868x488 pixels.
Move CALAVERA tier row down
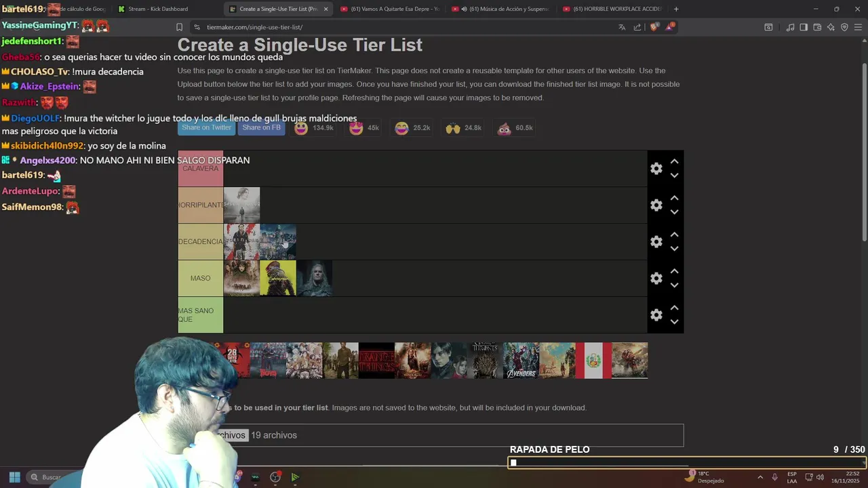674,176
